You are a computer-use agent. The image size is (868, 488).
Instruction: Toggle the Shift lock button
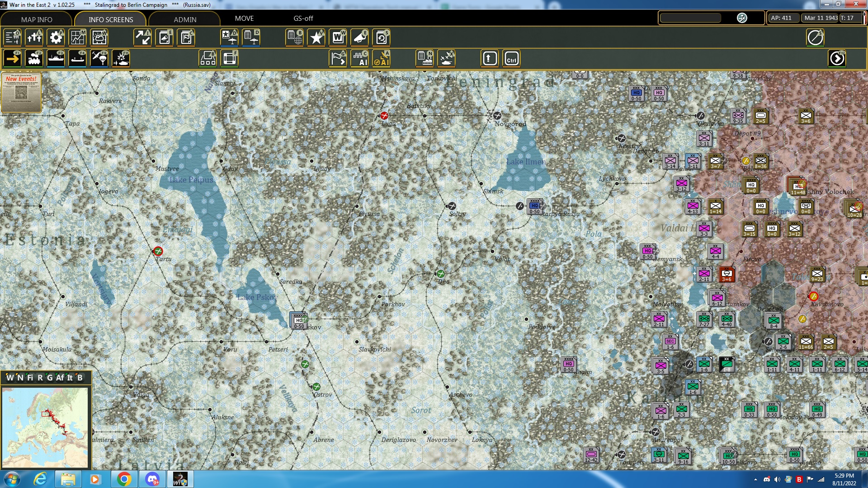click(x=490, y=59)
